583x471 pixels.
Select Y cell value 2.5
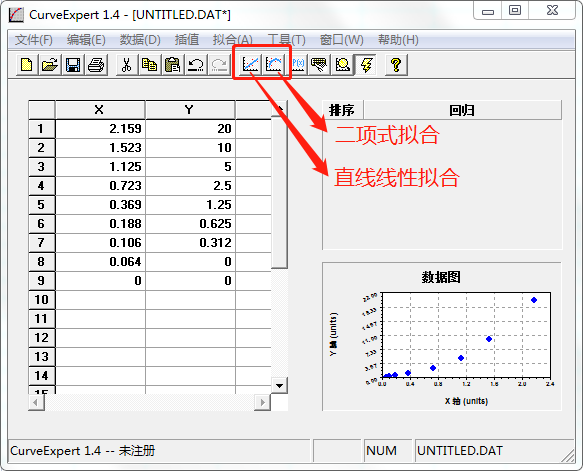tap(190, 186)
